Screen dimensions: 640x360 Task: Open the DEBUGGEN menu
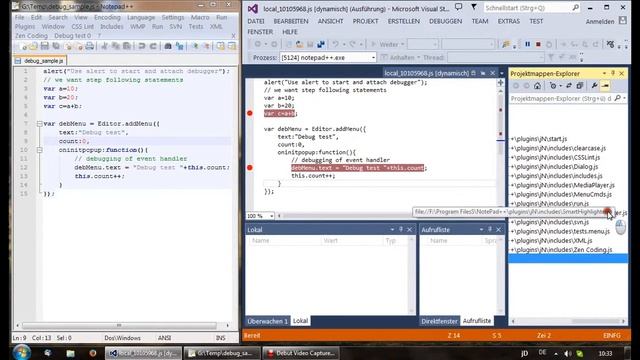click(445, 21)
